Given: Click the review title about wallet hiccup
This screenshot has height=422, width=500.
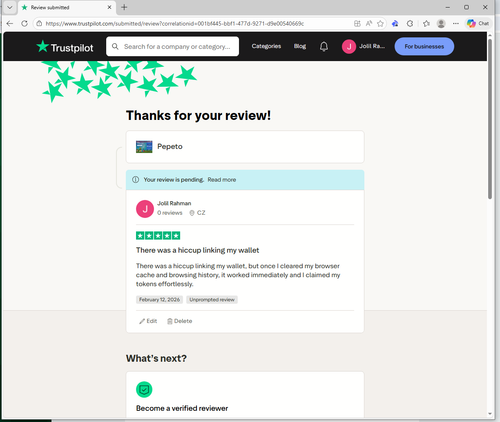Looking at the screenshot, I should click(197, 250).
